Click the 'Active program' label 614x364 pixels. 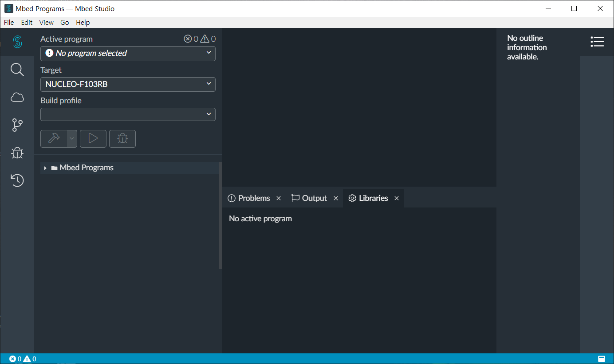click(x=67, y=39)
